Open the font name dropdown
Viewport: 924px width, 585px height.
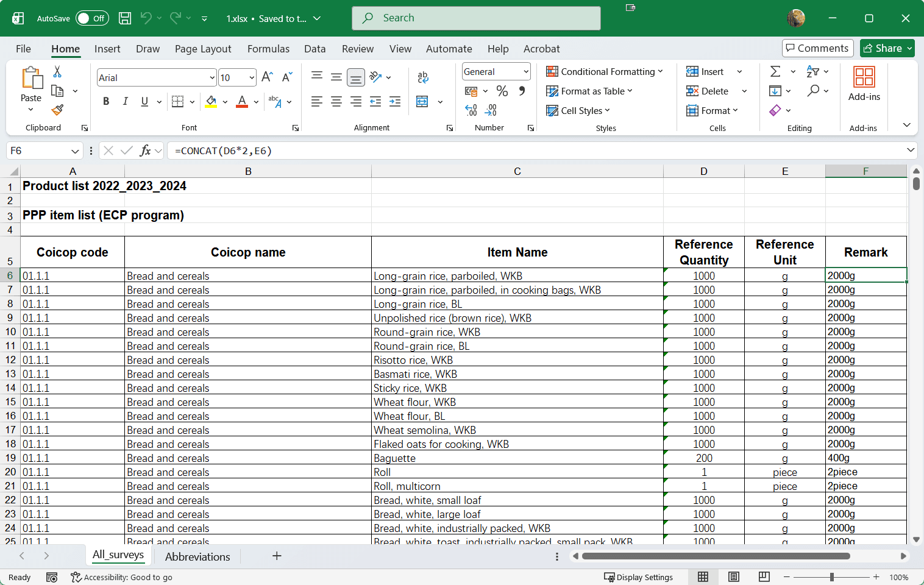tap(212, 77)
